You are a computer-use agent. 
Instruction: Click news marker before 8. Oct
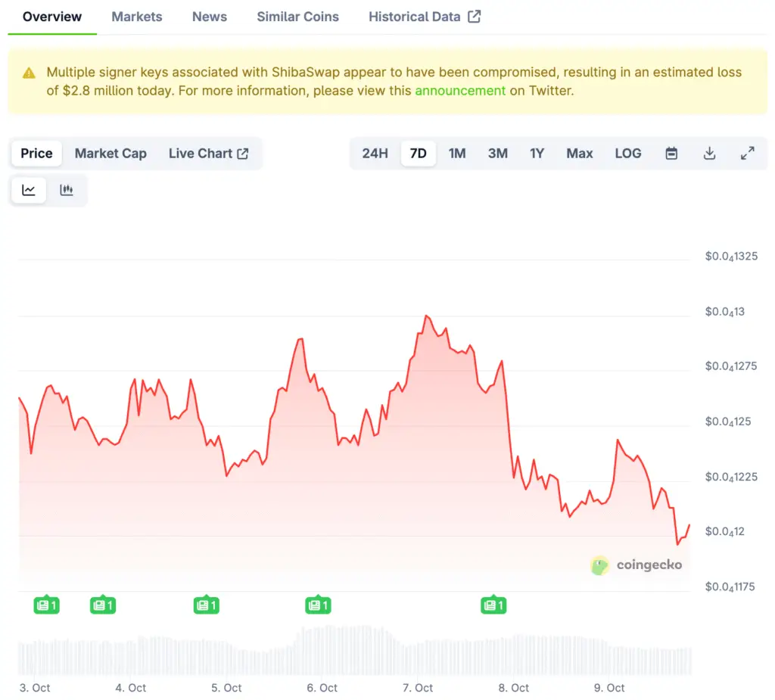(x=493, y=605)
